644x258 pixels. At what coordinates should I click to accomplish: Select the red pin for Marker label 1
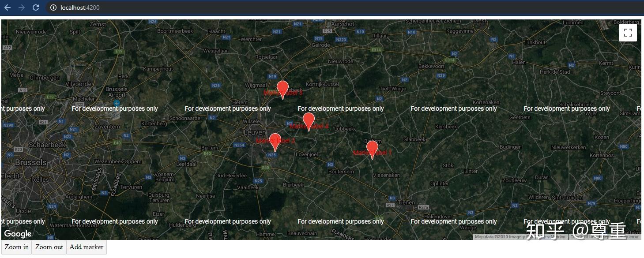coord(372,150)
